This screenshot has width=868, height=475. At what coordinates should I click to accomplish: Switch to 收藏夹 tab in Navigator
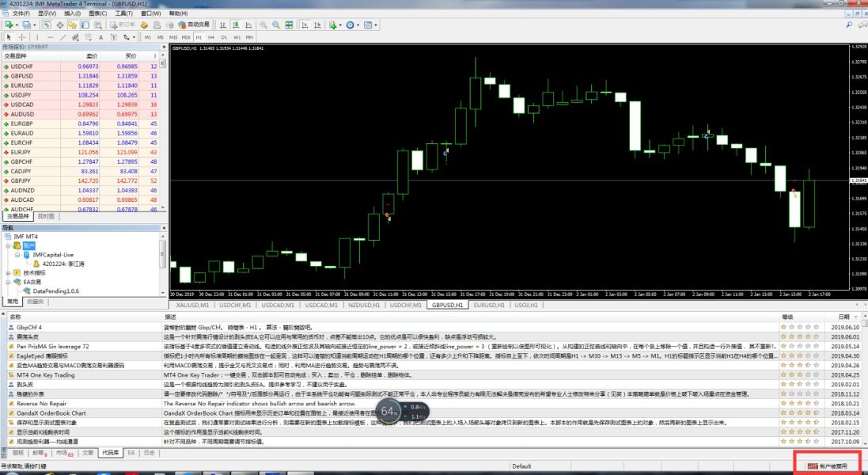point(36,302)
